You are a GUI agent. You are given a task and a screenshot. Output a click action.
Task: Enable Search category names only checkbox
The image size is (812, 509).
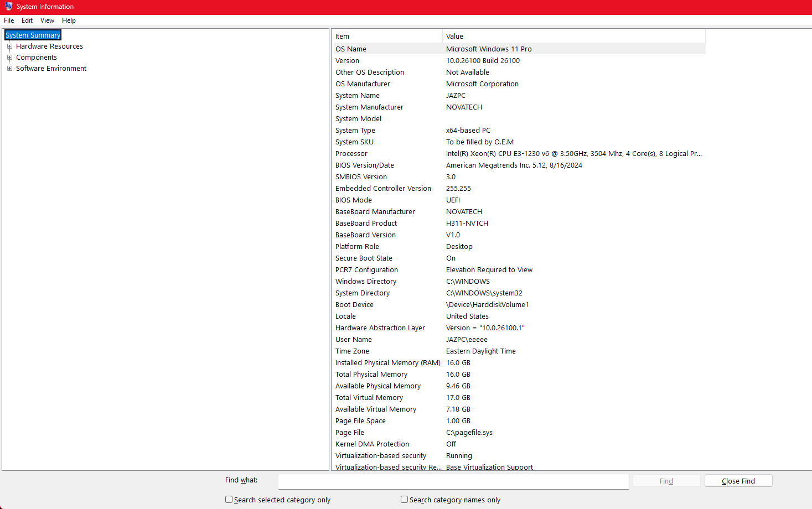[x=404, y=499]
